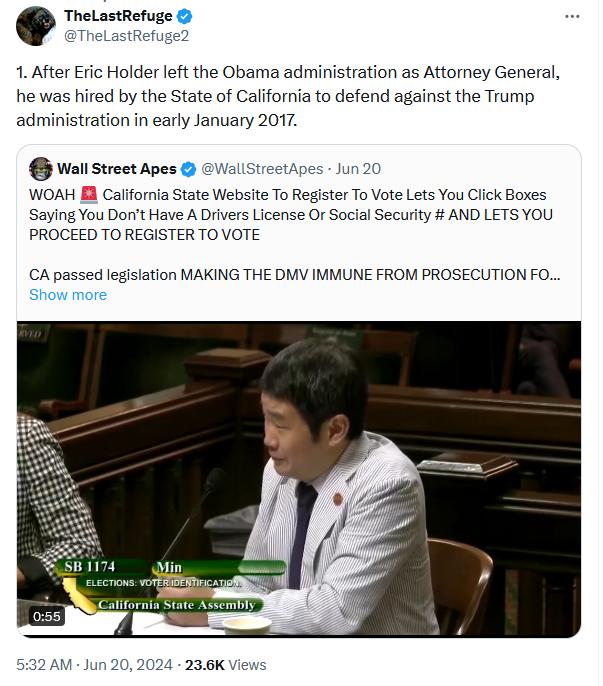Screen dimensions: 603x686
Task: View the 23.6K Views count
Action: 225,665
